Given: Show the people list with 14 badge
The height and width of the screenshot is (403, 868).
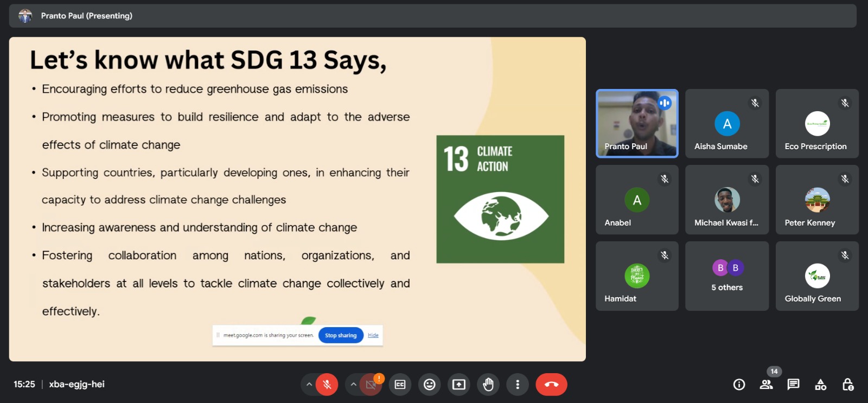Looking at the screenshot, I should tap(767, 385).
